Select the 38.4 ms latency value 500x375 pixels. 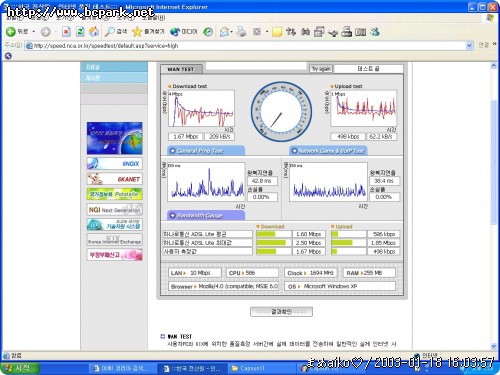tap(384, 181)
